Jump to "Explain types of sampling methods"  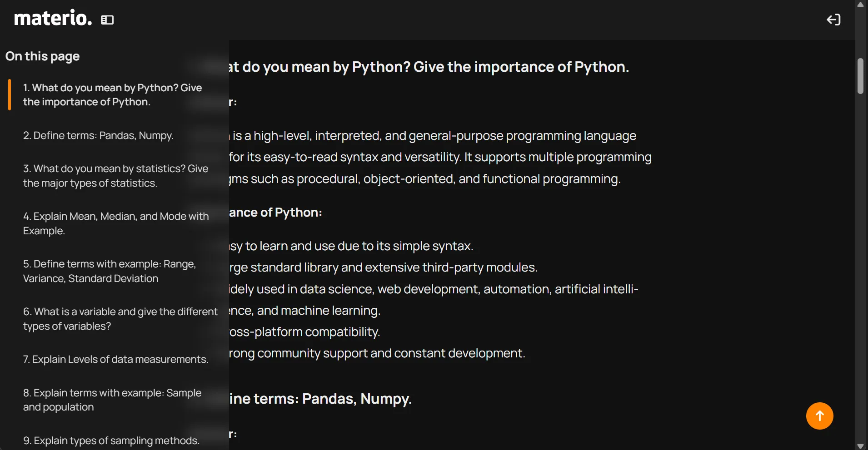pos(111,440)
